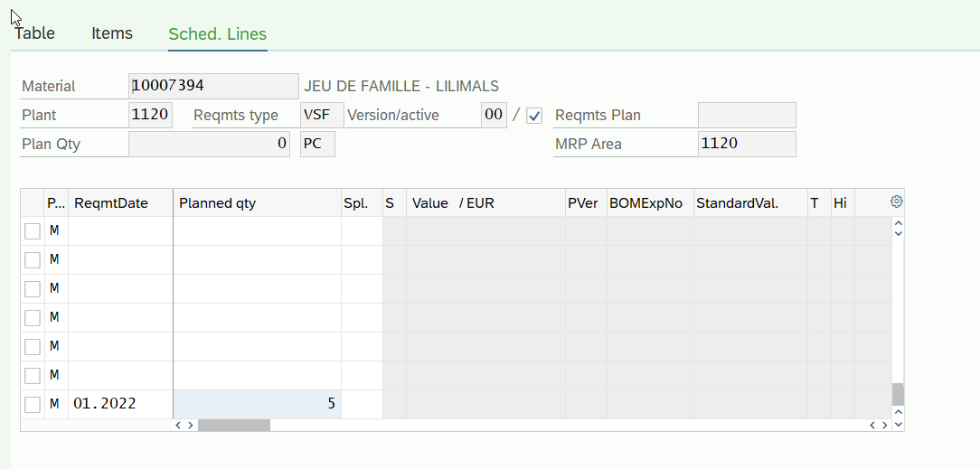Click the Spl. column header
This screenshot has width=980, height=469.
pyautogui.click(x=362, y=203)
